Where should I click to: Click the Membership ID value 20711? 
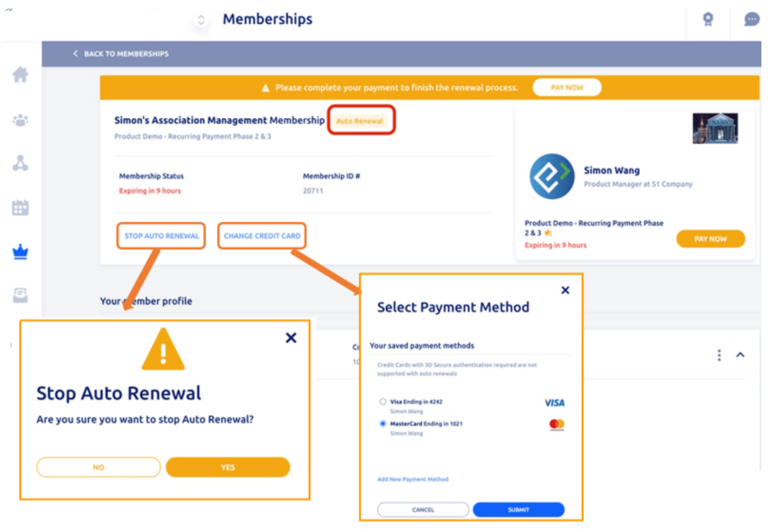click(x=313, y=191)
